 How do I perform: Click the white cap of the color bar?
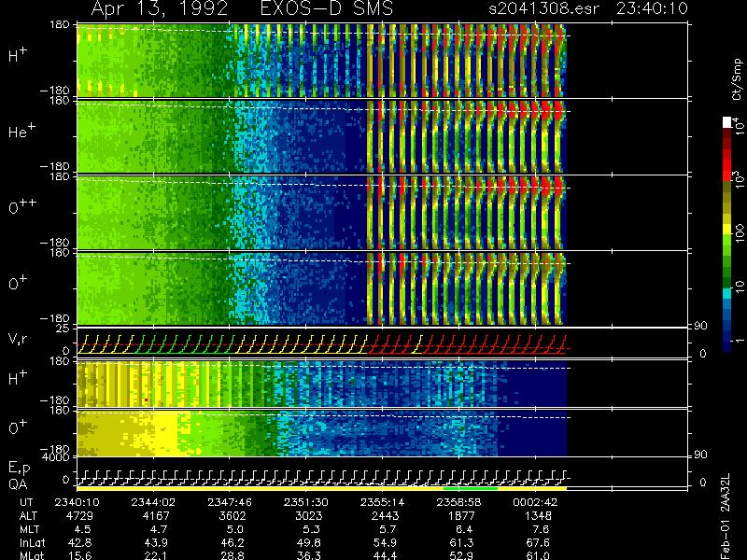[x=727, y=122]
